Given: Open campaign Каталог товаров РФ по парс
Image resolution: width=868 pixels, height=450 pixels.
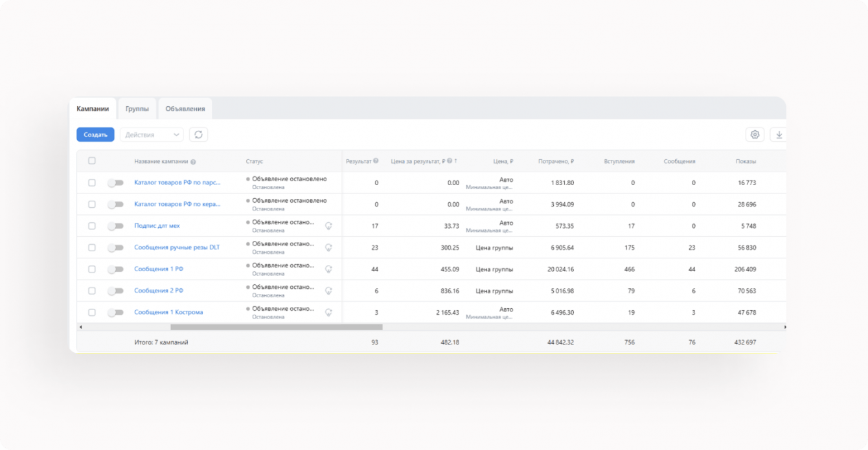Looking at the screenshot, I should [177, 183].
